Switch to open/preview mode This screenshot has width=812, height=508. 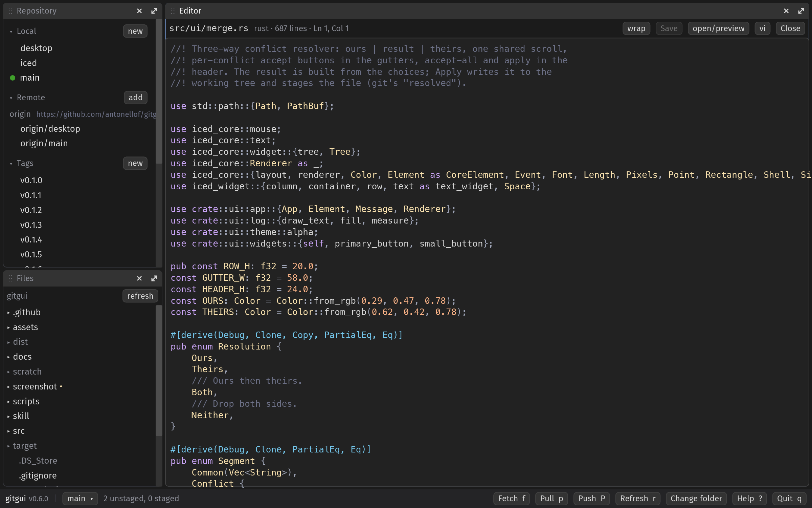point(718,28)
